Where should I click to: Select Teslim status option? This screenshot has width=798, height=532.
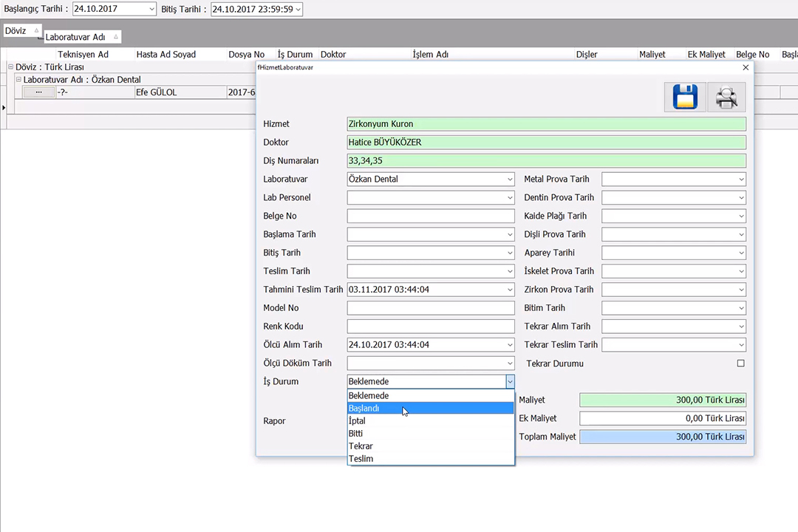(431, 458)
